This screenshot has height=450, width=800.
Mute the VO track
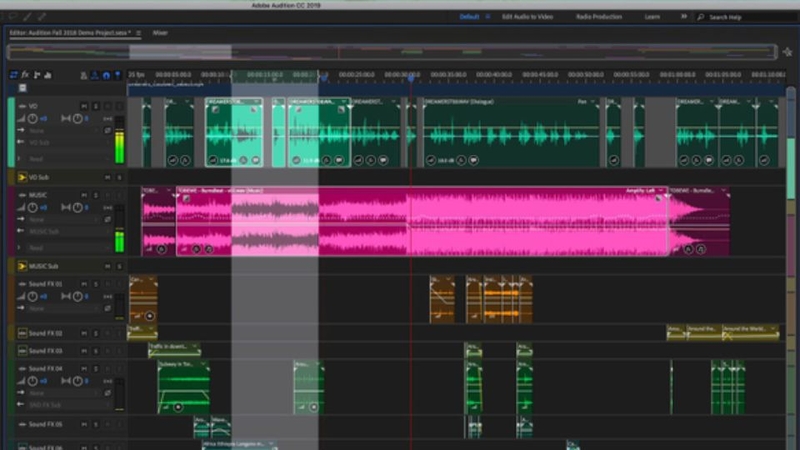point(84,106)
